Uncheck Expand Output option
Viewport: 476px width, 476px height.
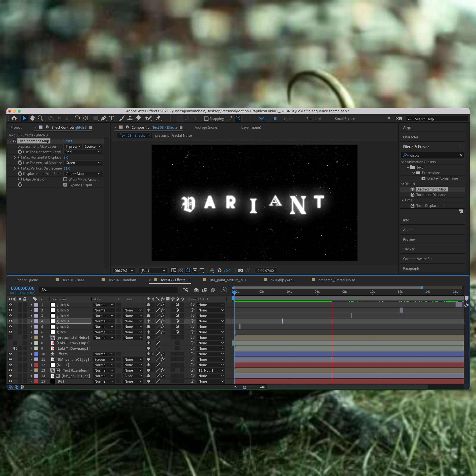point(65,185)
